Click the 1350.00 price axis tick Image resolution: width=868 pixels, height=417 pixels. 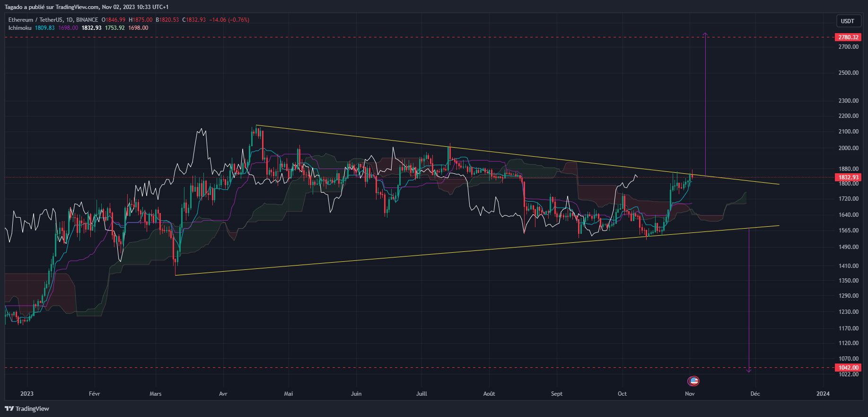pyautogui.click(x=849, y=281)
